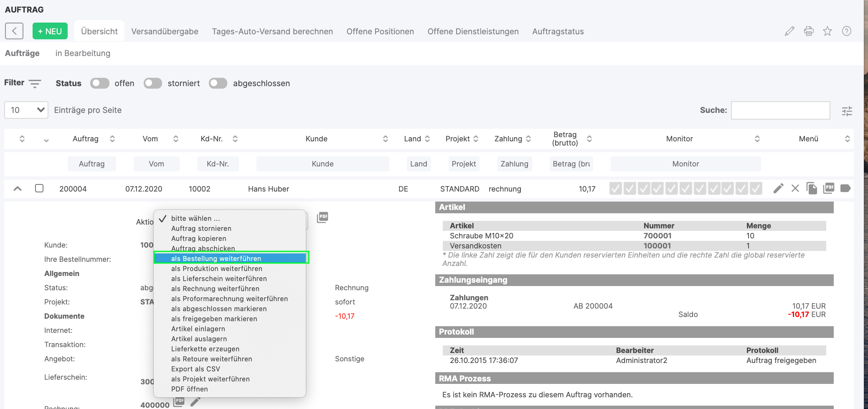Open the entries per page dropdown

click(x=26, y=110)
